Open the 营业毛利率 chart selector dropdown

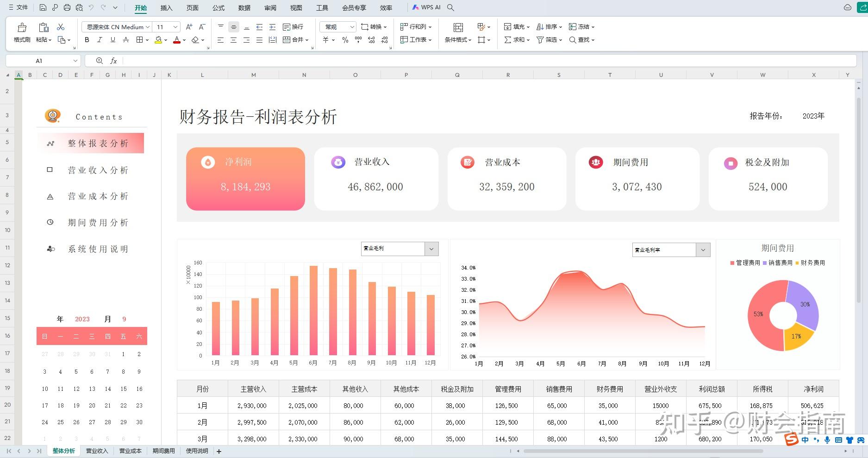pos(703,250)
